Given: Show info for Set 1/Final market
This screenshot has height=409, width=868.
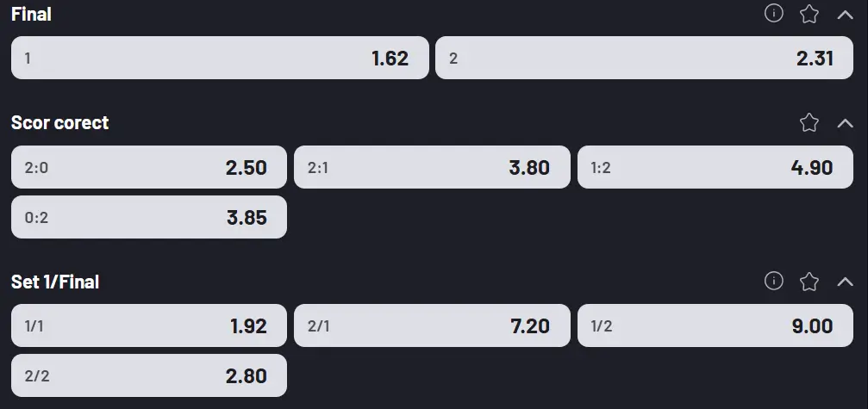Looking at the screenshot, I should tap(774, 281).
